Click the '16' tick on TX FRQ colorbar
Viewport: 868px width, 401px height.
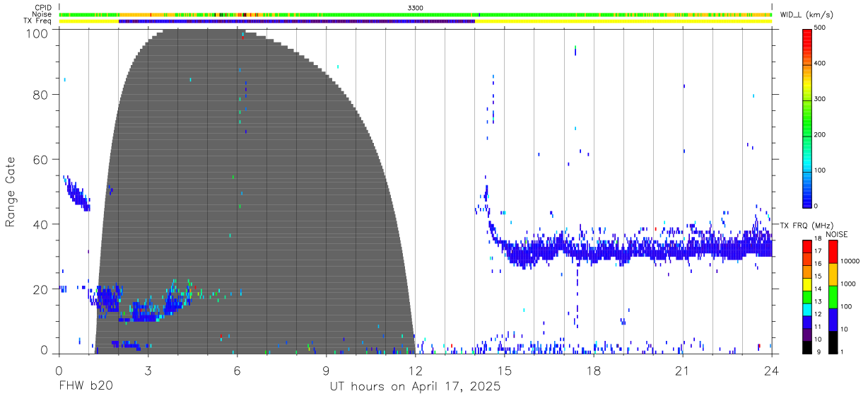tap(819, 265)
